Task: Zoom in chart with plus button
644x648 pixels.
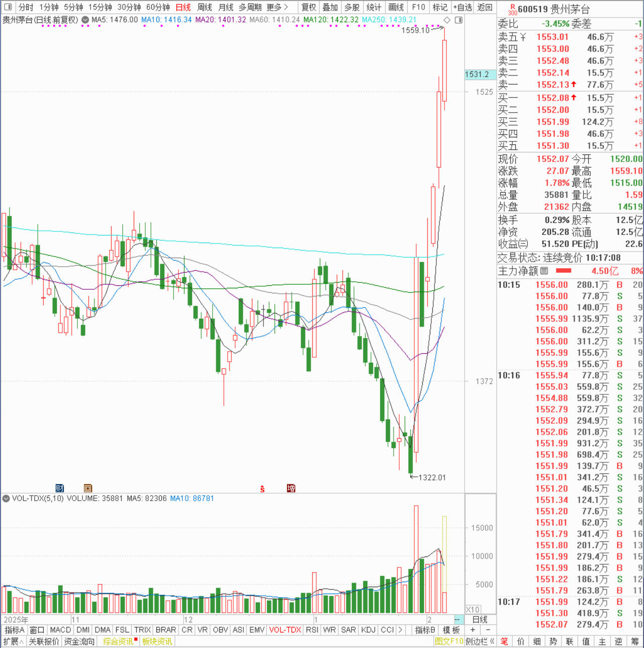Action: click(473, 630)
